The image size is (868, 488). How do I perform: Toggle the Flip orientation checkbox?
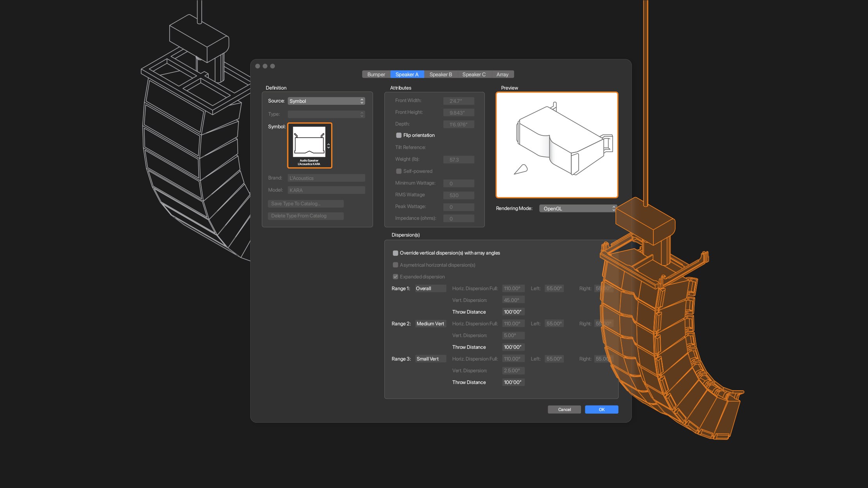click(x=399, y=135)
